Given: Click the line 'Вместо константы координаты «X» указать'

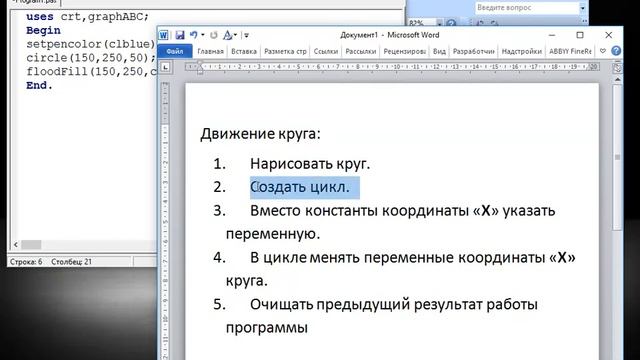Looking at the screenshot, I should point(402,211).
